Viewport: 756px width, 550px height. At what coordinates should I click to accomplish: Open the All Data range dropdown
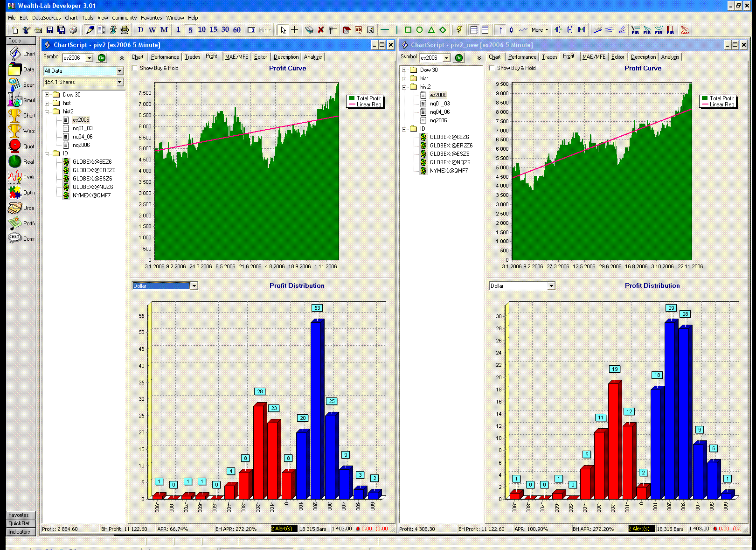click(119, 71)
